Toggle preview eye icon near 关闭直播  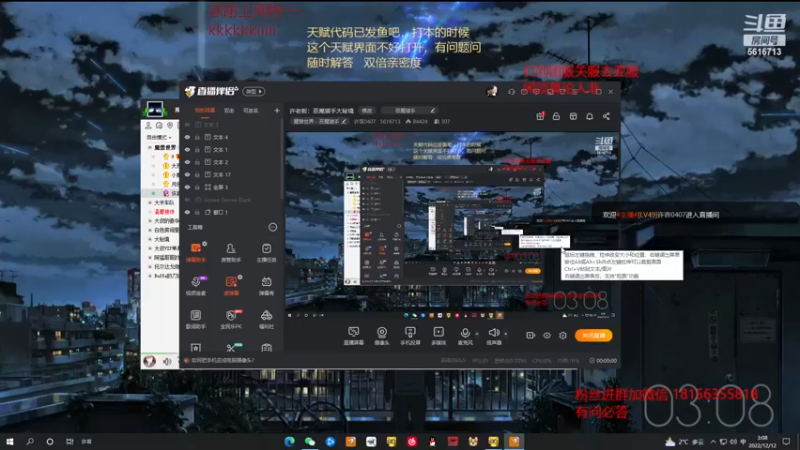(x=546, y=335)
